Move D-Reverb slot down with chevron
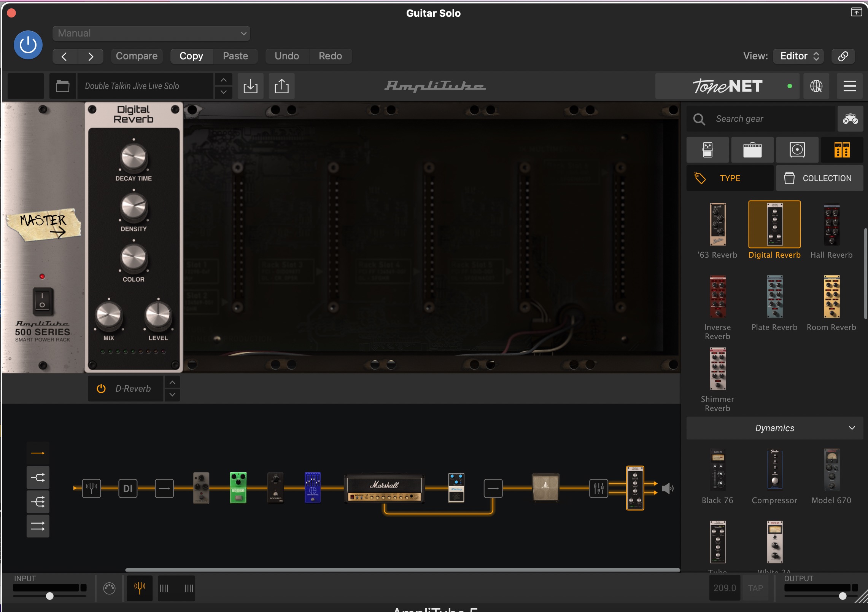 [x=172, y=395]
